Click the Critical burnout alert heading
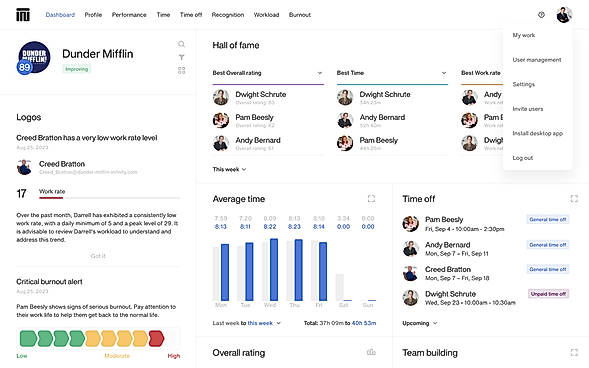Image resolution: width=589 pixels, height=368 pixels. 49,282
